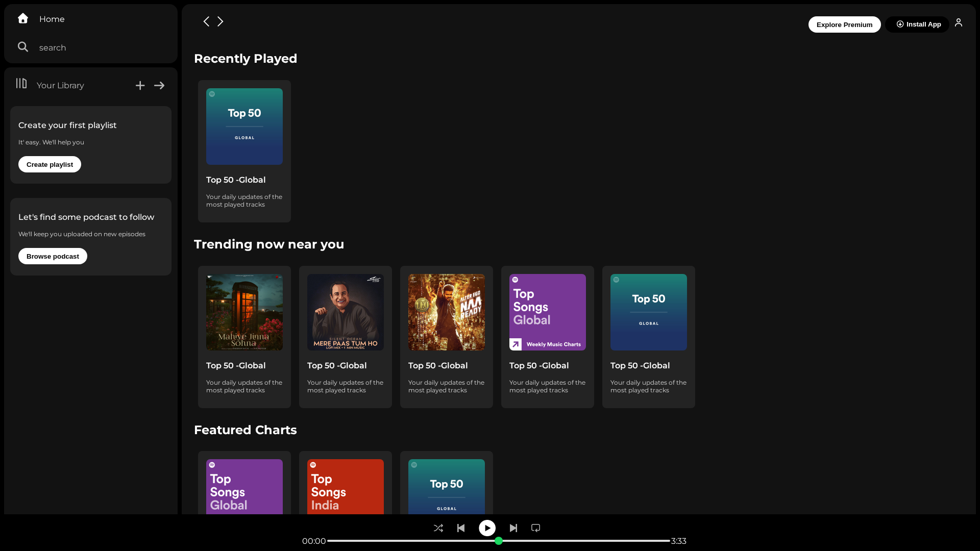Image resolution: width=980 pixels, height=551 pixels.
Task: Open the Recently Played Top 50 Global cover
Action: pyautogui.click(x=244, y=127)
